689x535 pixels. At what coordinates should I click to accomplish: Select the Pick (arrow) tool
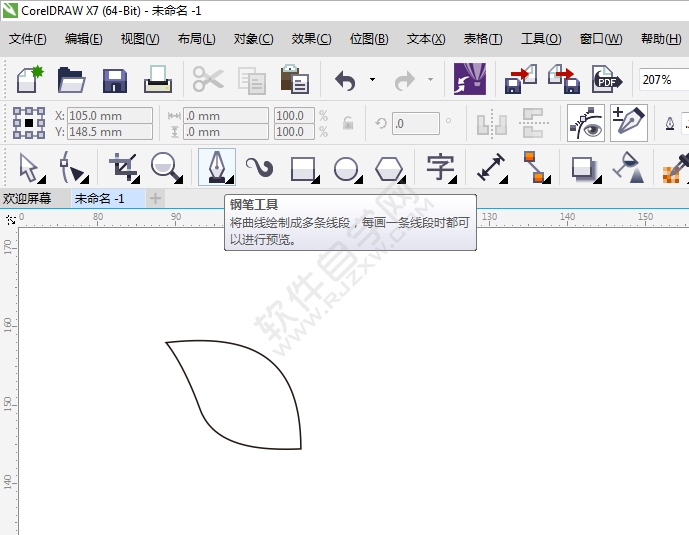[x=27, y=167]
